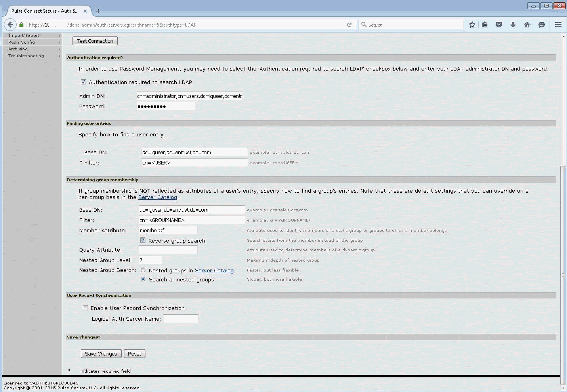
Task: Click the Pocket save icon
Action: pos(499,25)
